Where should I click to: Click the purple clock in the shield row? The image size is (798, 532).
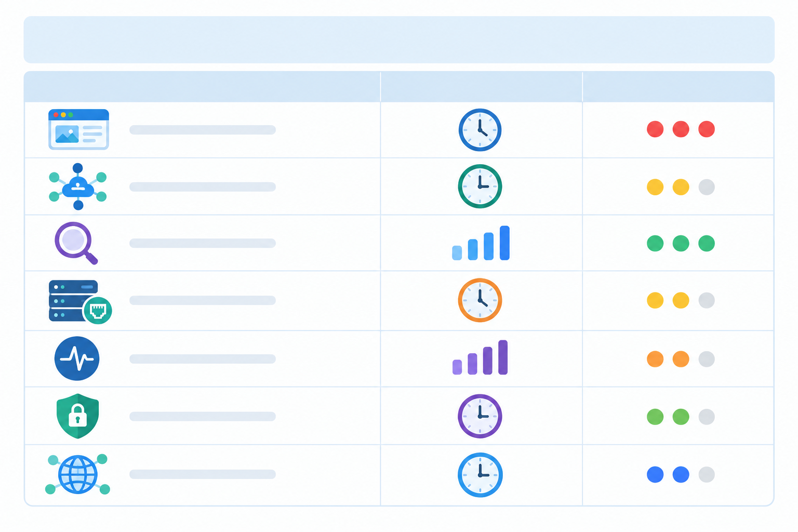[x=480, y=416]
